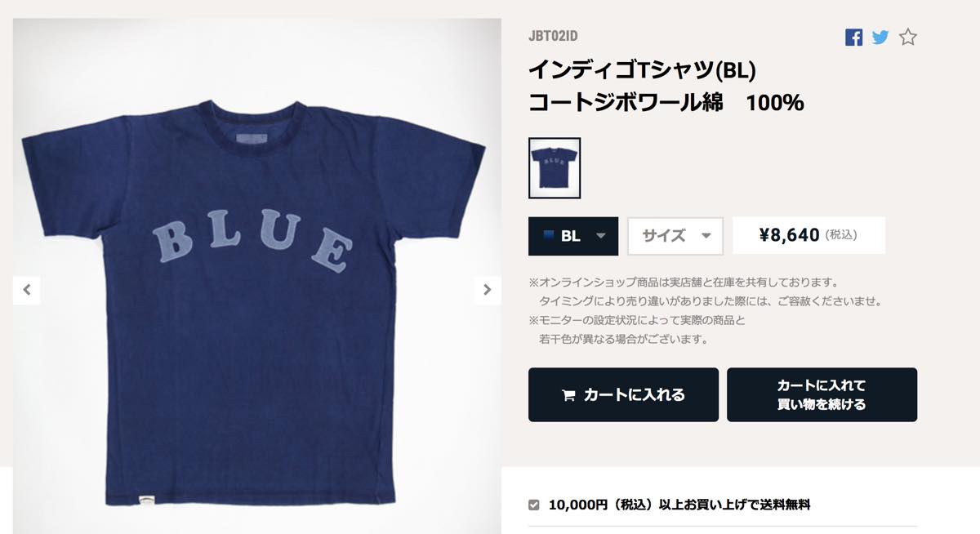
Task: Open the BL color dropdown
Action: click(x=573, y=236)
